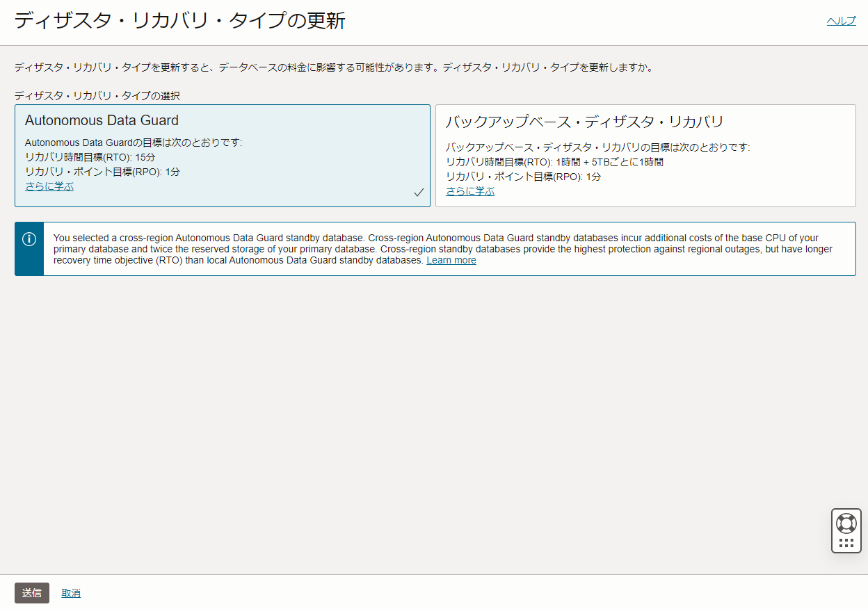This screenshot has height=609, width=868.
Task: Open さらに学ぶ link in バックアップベース card
Action: pos(470,191)
